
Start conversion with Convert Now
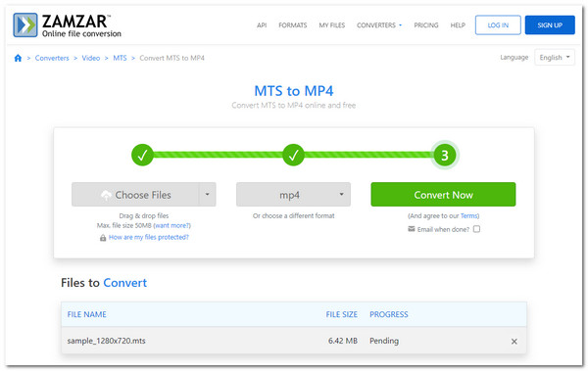pos(443,194)
